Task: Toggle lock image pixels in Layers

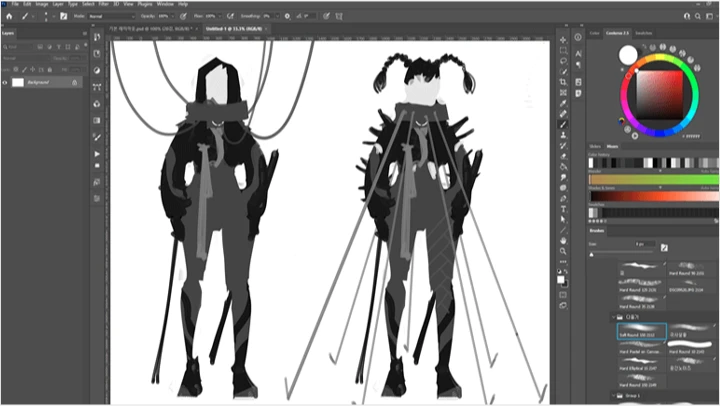Action: [x=24, y=69]
